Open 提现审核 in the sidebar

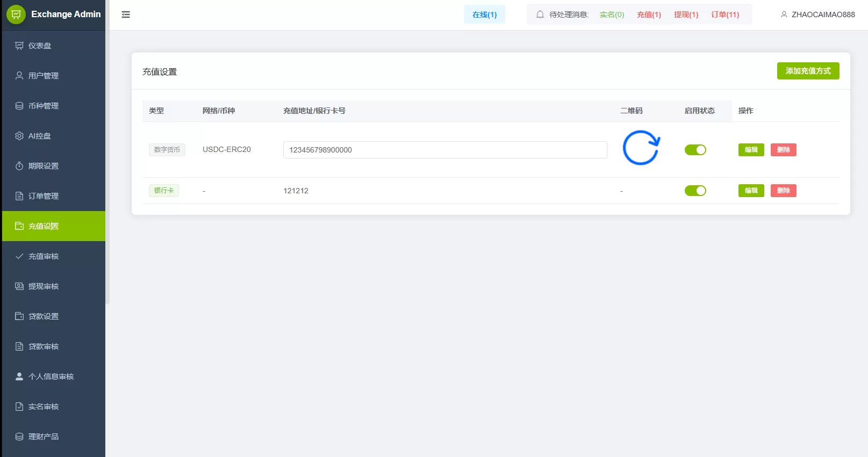(x=44, y=286)
